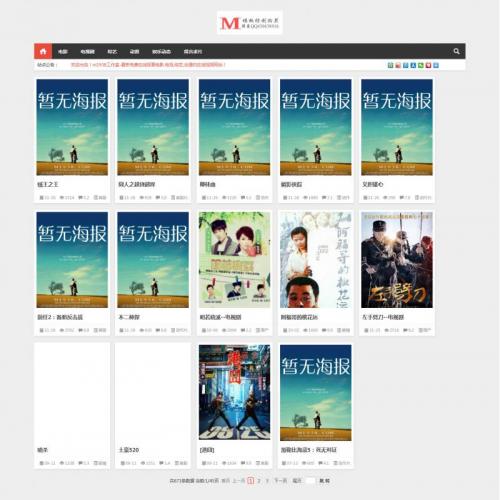Open the 港囧 movie poster thumbnail
Screen dimensions: 500x500
pyautogui.click(x=234, y=392)
